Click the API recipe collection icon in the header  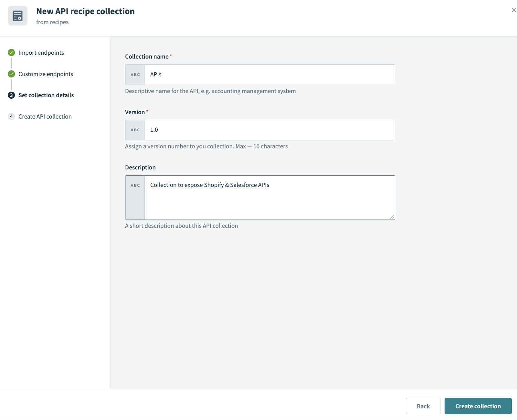click(18, 15)
